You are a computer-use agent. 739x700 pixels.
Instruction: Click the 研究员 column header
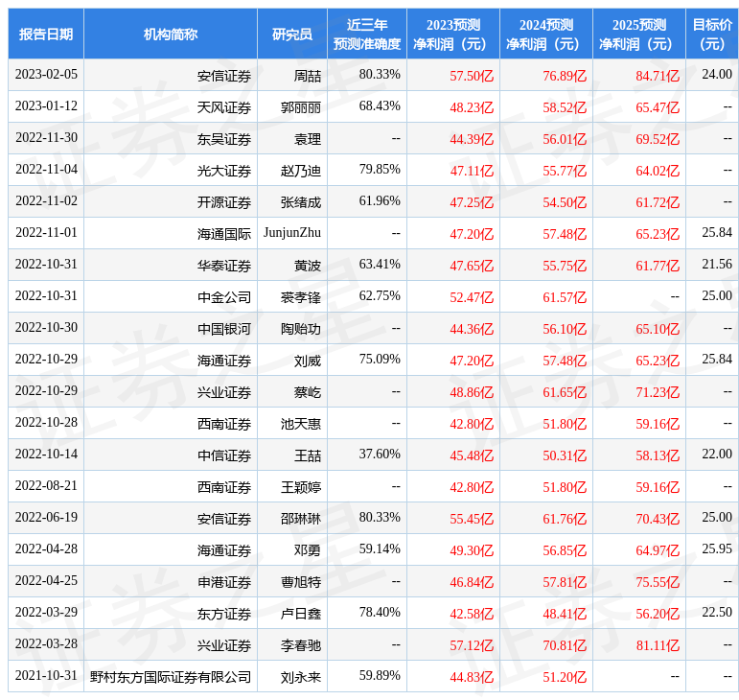292,34
